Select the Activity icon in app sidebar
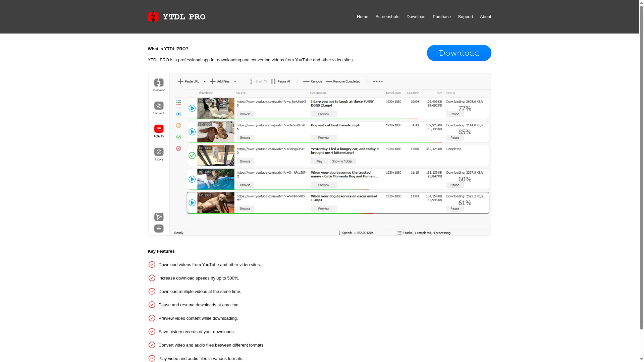The image size is (644, 362). 159,131
